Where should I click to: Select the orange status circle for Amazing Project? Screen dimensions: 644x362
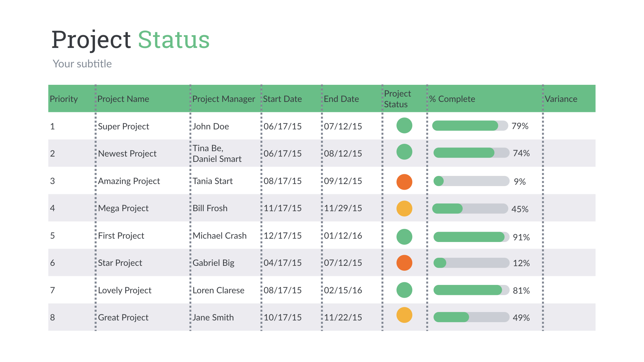(404, 182)
